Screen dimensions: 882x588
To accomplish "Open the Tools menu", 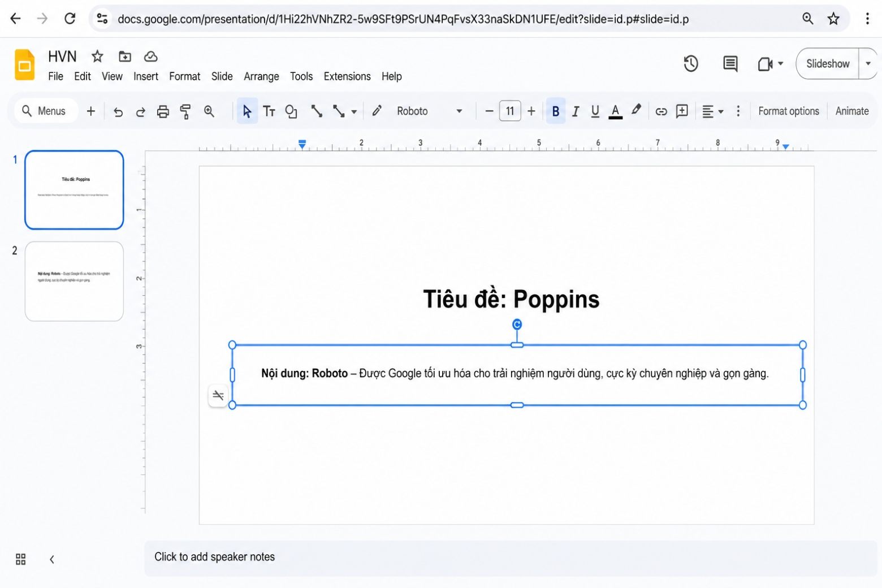I will 301,76.
